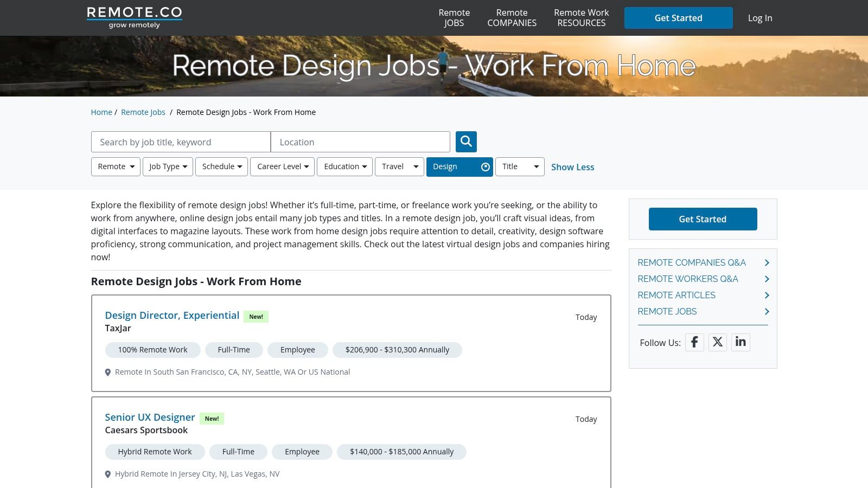Open Remote Workers Q&A sidebar link

point(688,279)
